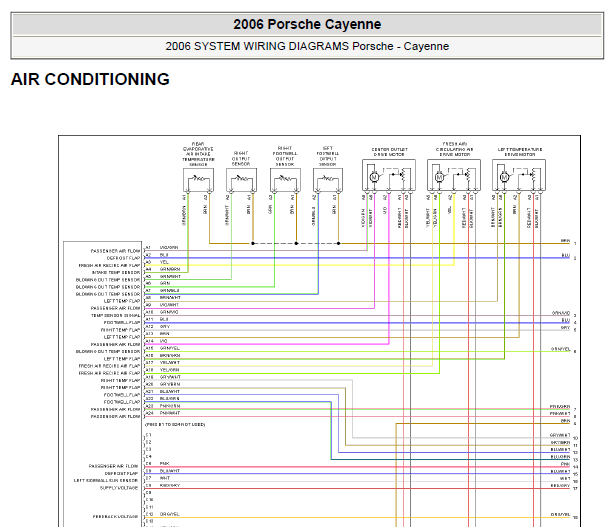Image resolution: width=616 pixels, height=527 pixels.
Task: Click the Left Temperature Drive Motor box
Action: tap(519, 175)
